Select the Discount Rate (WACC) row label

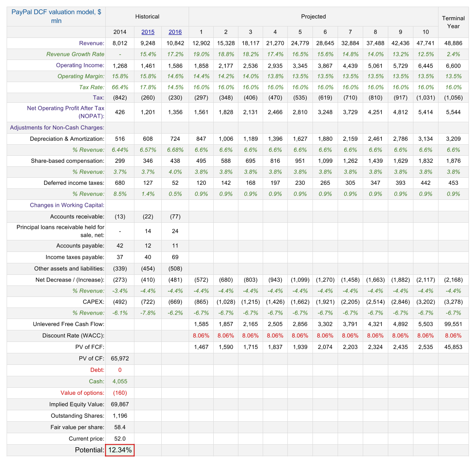pyautogui.click(x=73, y=336)
